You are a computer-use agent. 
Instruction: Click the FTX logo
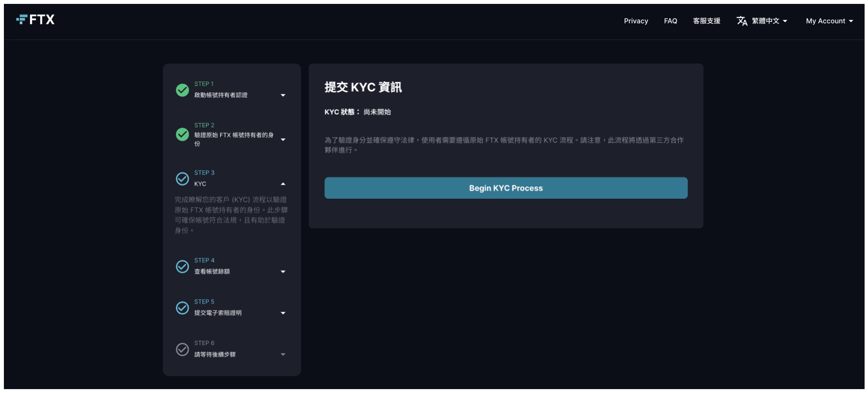(x=35, y=19)
